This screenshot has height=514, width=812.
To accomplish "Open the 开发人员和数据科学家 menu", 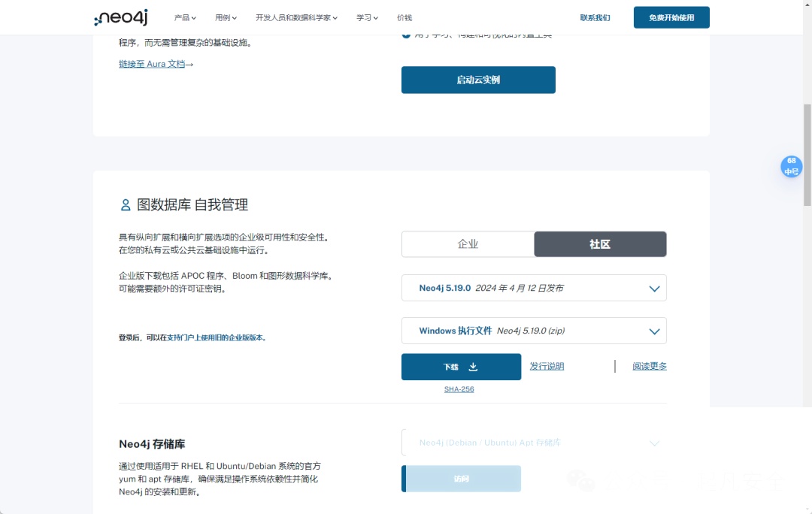I will tap(296, 17).
